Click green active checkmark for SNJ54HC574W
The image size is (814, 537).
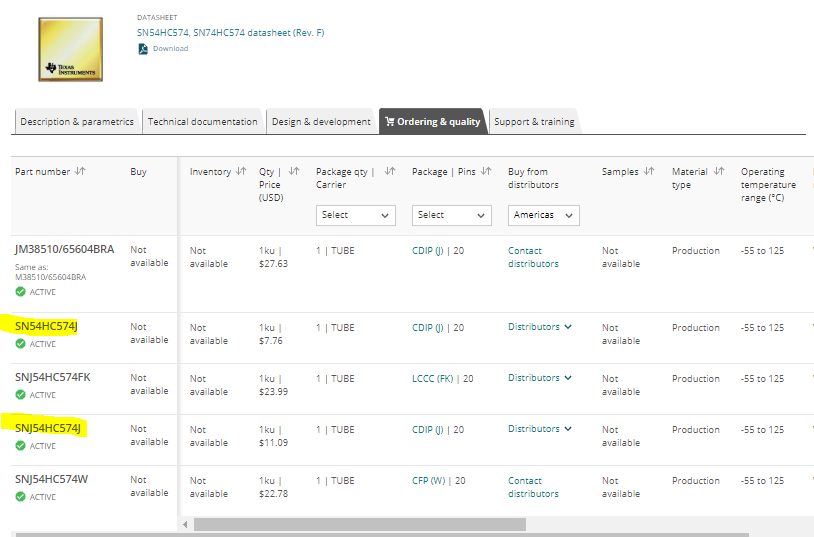click(x=20, y=496)
